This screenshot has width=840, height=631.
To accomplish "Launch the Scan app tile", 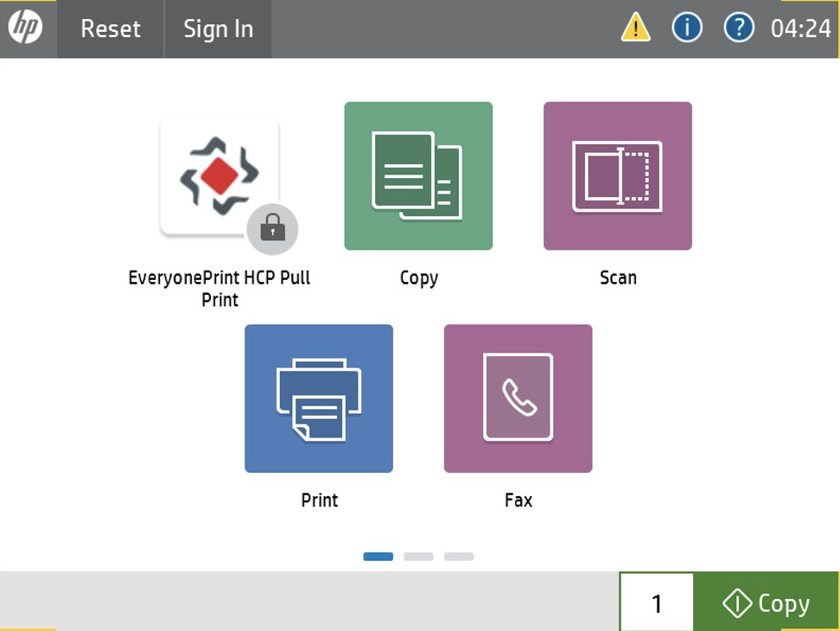I will (x=618, y=175).
